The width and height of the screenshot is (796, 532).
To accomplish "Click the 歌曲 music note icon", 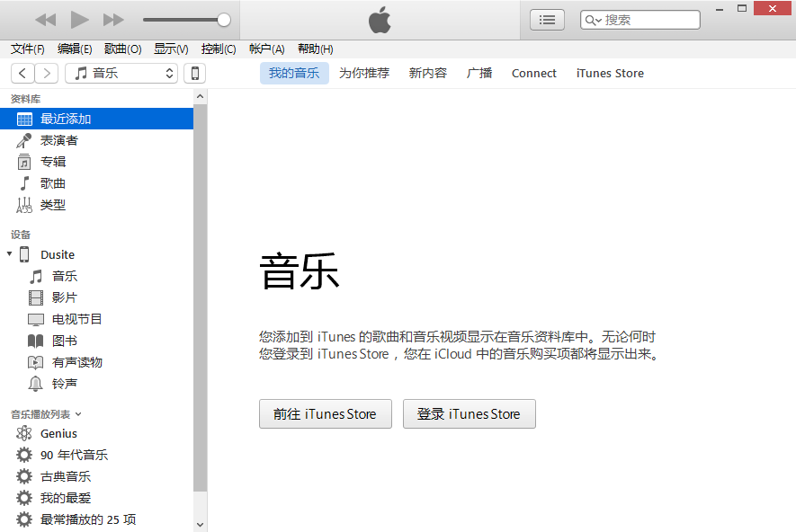I will pos(24,183).
